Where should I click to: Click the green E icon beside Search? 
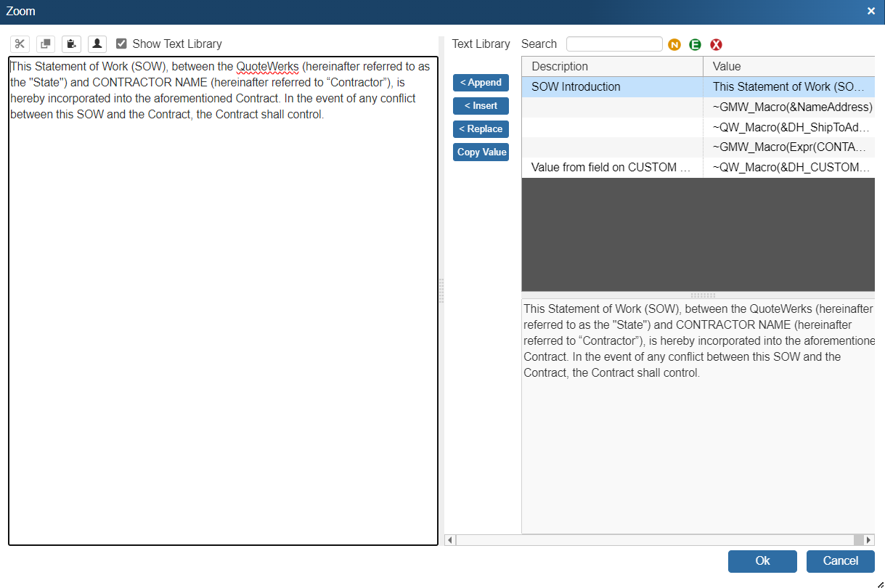click(x=695, y=45)
